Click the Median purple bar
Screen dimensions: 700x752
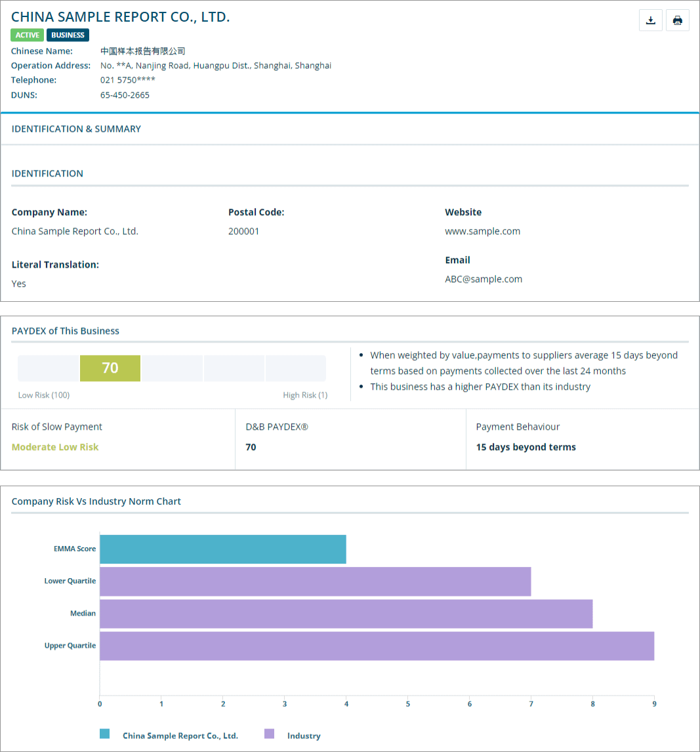point(346,614)
